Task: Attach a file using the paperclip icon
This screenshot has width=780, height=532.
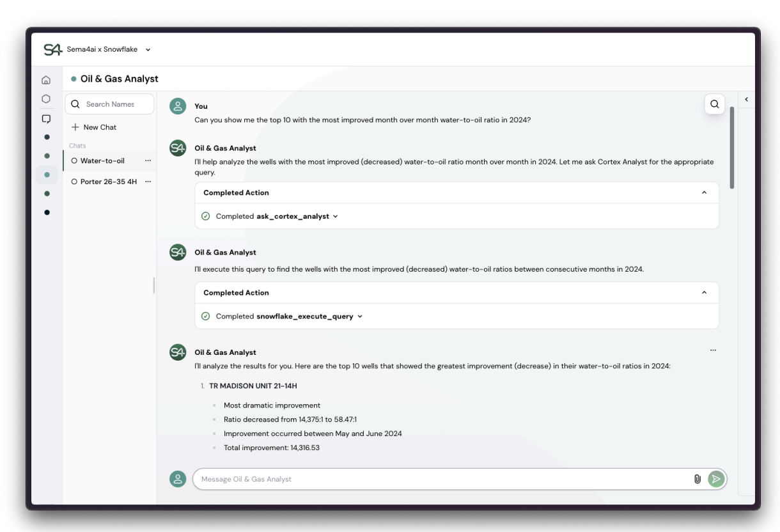Action: click(696, 478)
